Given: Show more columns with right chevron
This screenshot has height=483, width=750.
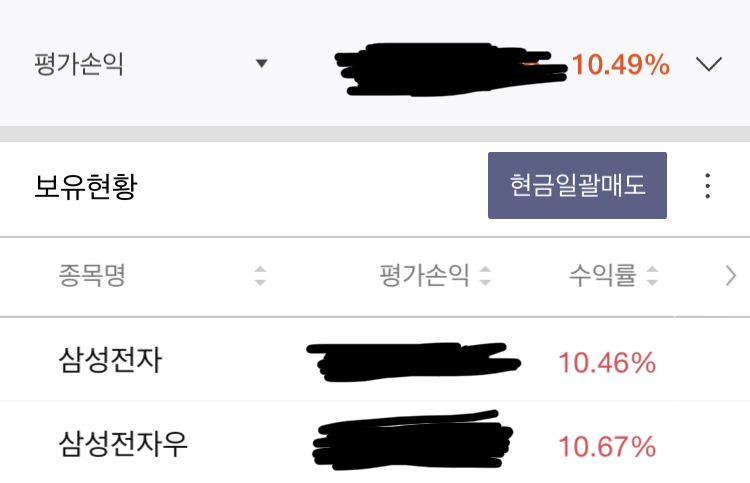Looking at the screenshot, I should click(730, 276).
